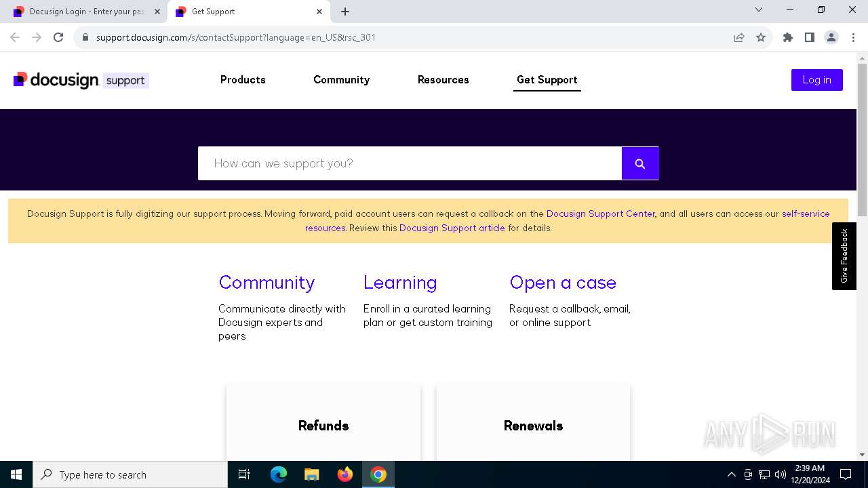Image resolution: width=868 pixels, height=488 pixels.
Task: Select the Get Support browser tab
Action: click(x=249, y=12)
